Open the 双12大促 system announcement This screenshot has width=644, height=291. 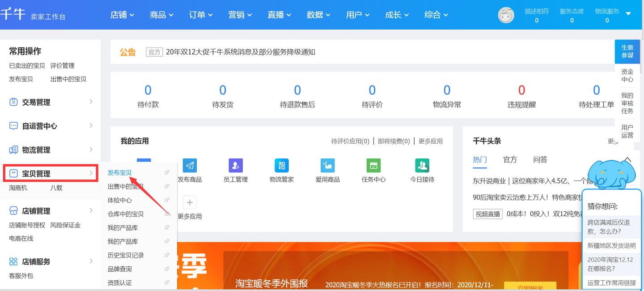241,52
